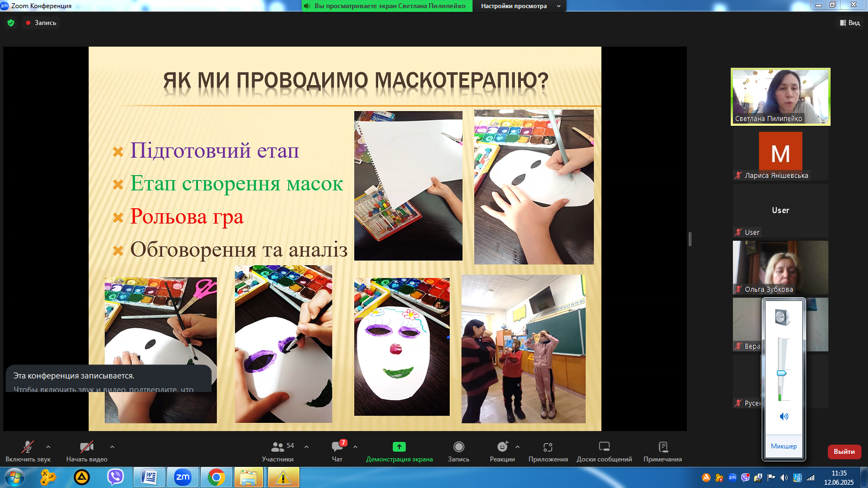This screenshot has height=488, width=868.
Task: Select the User participant tile
Action: point(781,210)
